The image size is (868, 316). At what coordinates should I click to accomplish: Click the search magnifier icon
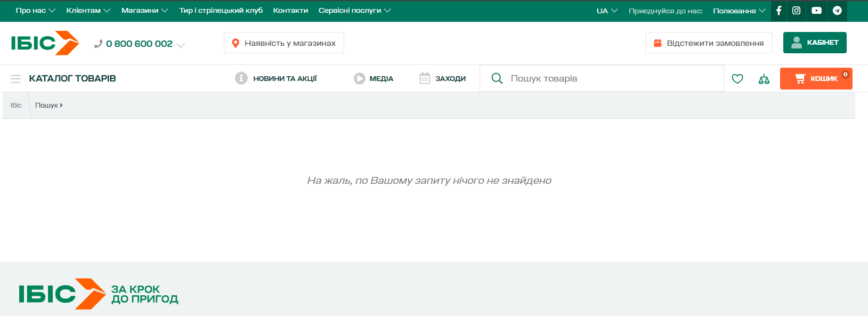pos(497,78)
